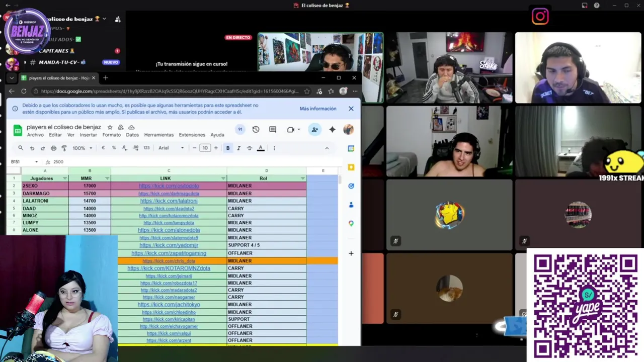Toggle bold formatting

click(x=228, y=148)
